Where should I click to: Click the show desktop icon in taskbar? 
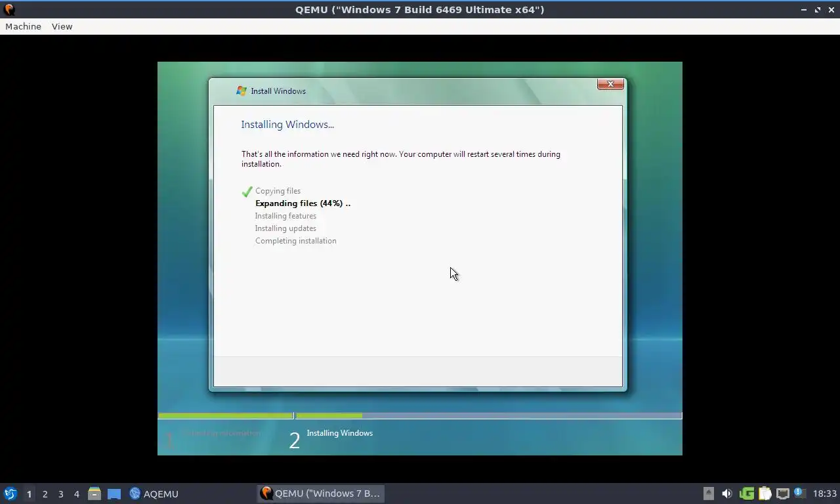(114, 493)
